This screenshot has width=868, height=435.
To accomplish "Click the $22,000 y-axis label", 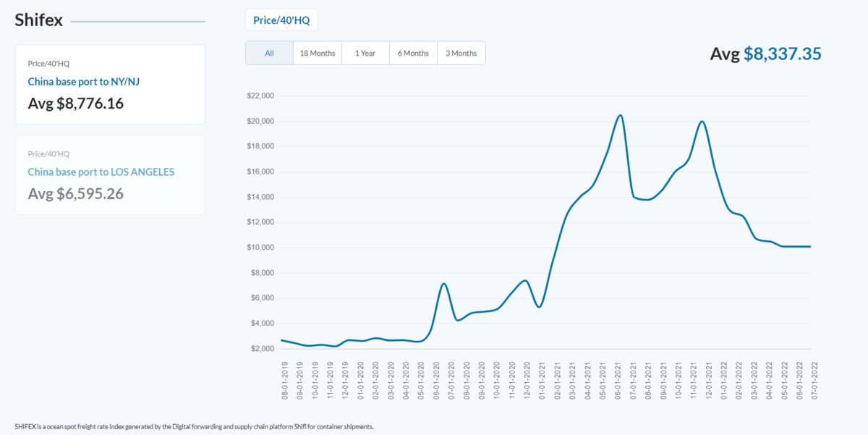I will coord(260,96).
